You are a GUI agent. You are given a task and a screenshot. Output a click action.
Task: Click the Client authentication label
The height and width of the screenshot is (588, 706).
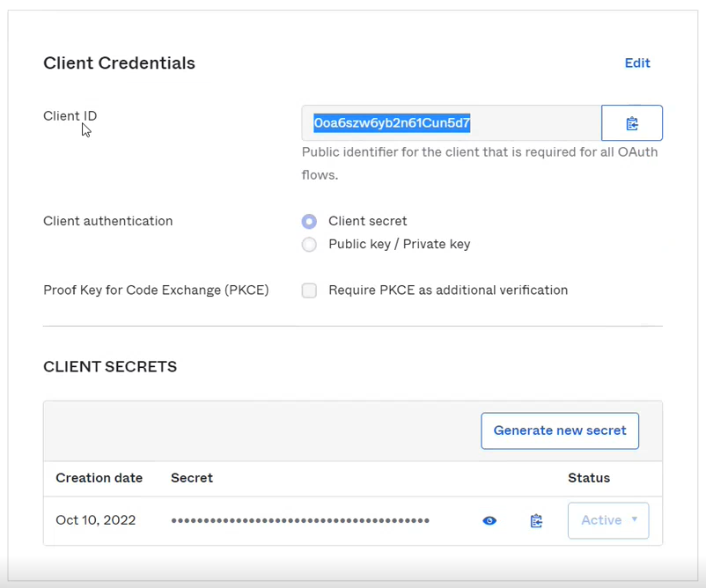107,221
